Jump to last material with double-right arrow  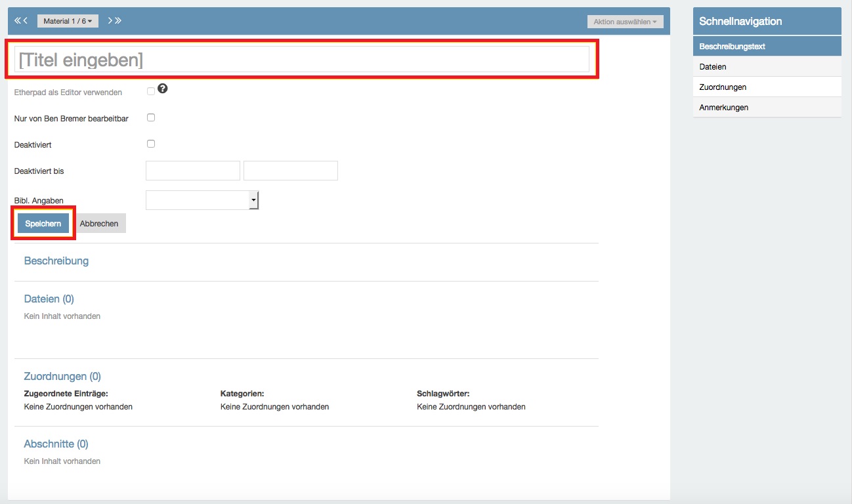pos(118,21)
